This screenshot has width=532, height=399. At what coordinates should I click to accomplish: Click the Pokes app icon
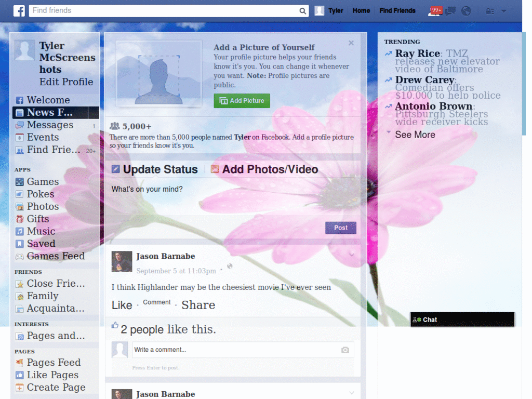(x=20, y=194)
